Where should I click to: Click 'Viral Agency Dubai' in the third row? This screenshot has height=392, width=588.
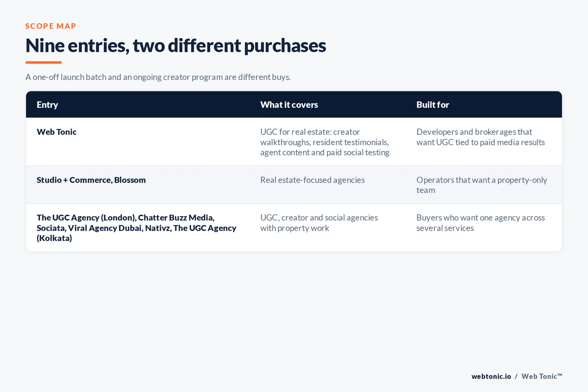105,228
